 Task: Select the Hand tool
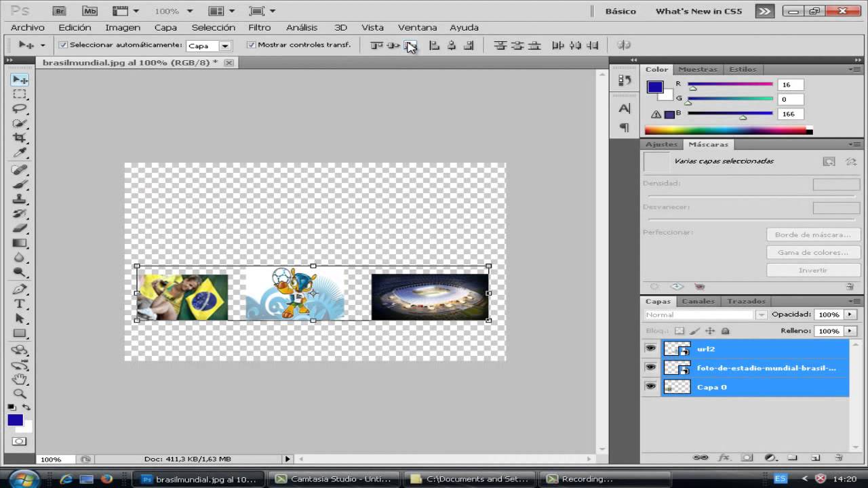click(20, 378)
